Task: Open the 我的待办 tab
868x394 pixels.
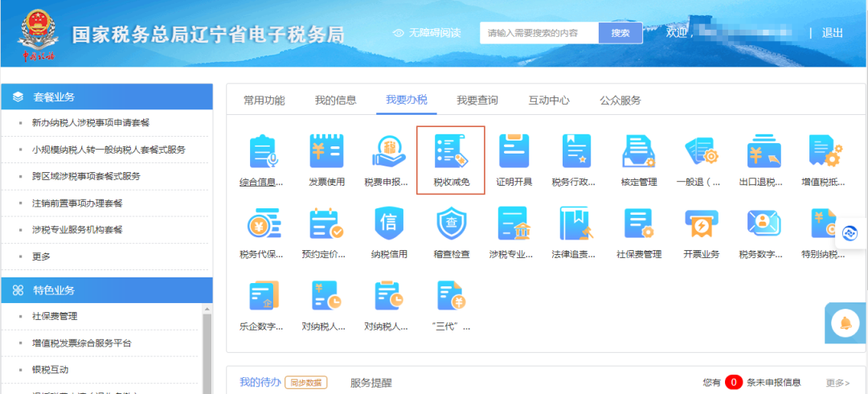Action: [260, 383]
